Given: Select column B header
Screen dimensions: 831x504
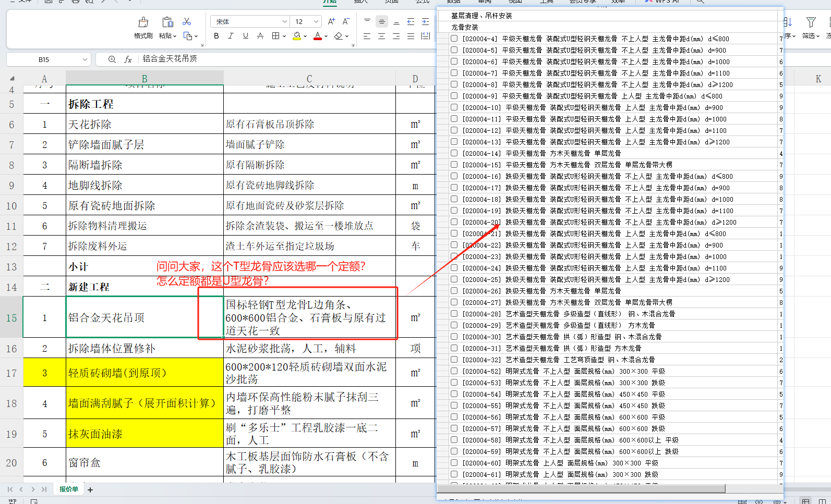Looking at the screenshot, I should 144,79.
